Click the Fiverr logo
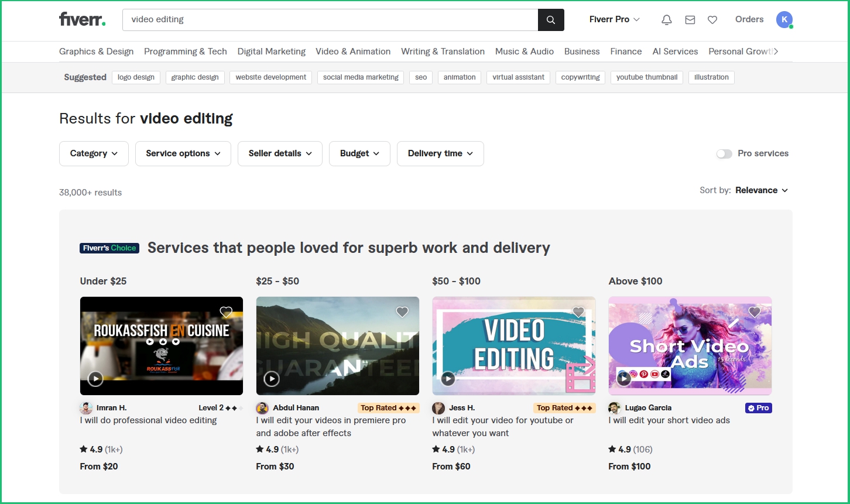850x504 pixels. pyautogui.click(x=82, y=19)
